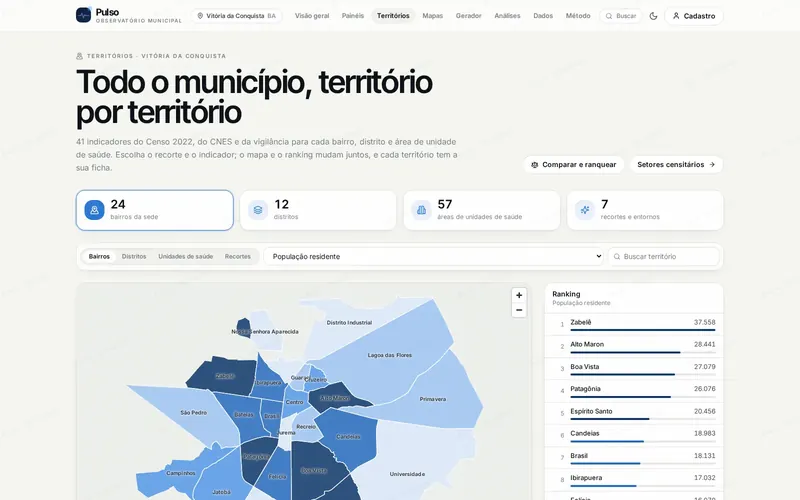Open the Mapas page

[x=433, y=16]
